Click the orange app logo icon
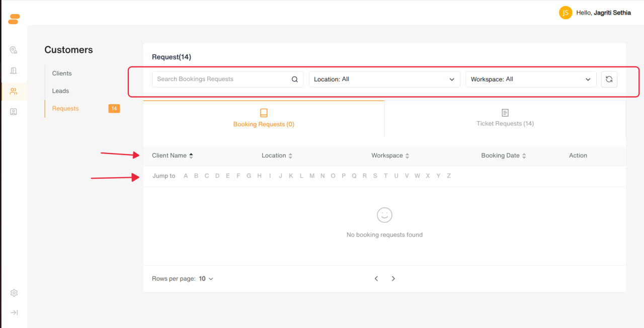Image resolution: width=644 pixels, height=328 pixels. [14, 19]
